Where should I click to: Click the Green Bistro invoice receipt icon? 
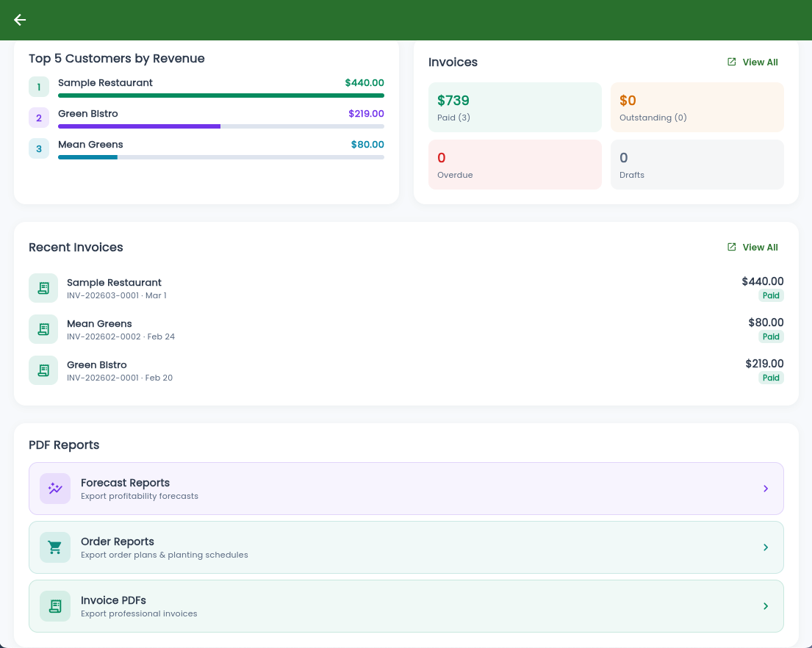[x=43, y=370]
